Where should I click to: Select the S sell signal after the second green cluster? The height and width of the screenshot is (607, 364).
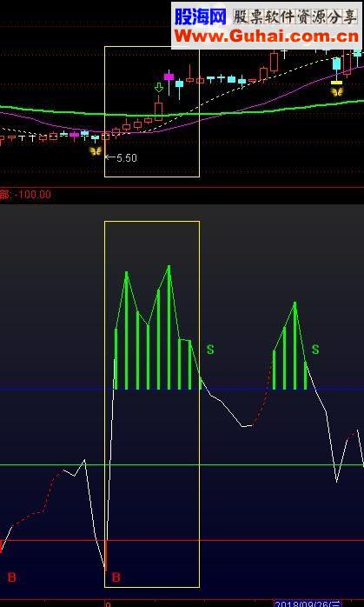coord(315,350)
